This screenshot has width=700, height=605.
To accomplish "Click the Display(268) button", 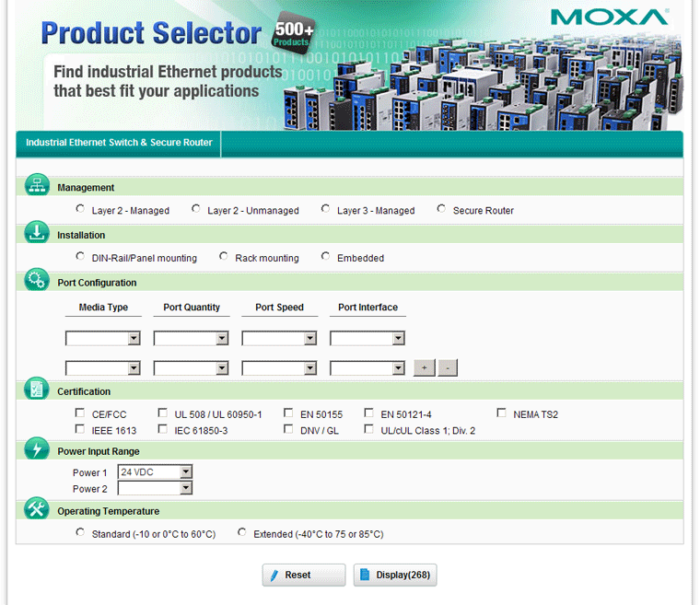I will [395, 575].
